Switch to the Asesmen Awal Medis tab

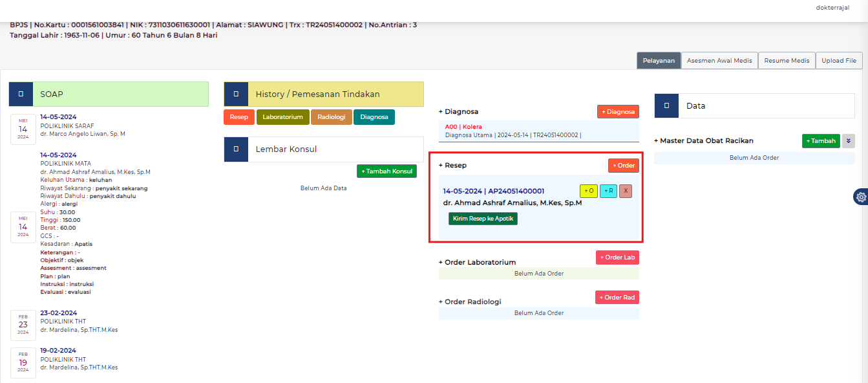[x=719, y=60]
